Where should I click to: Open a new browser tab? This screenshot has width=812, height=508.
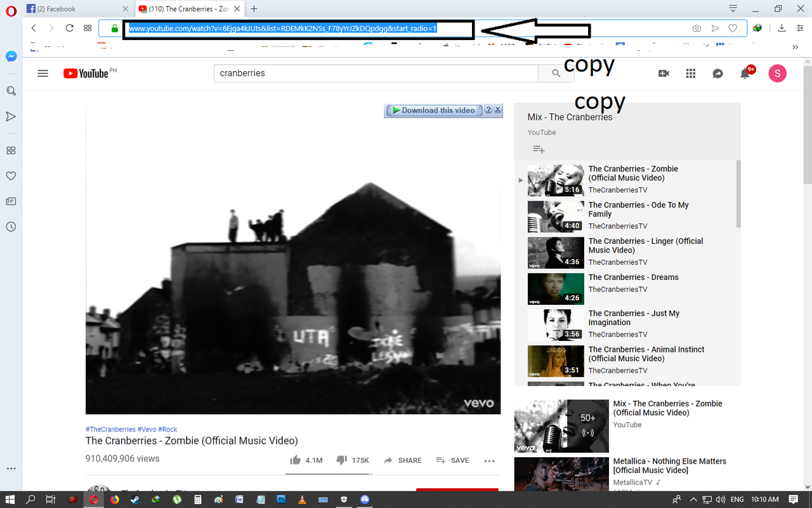[x=254, y=9]
